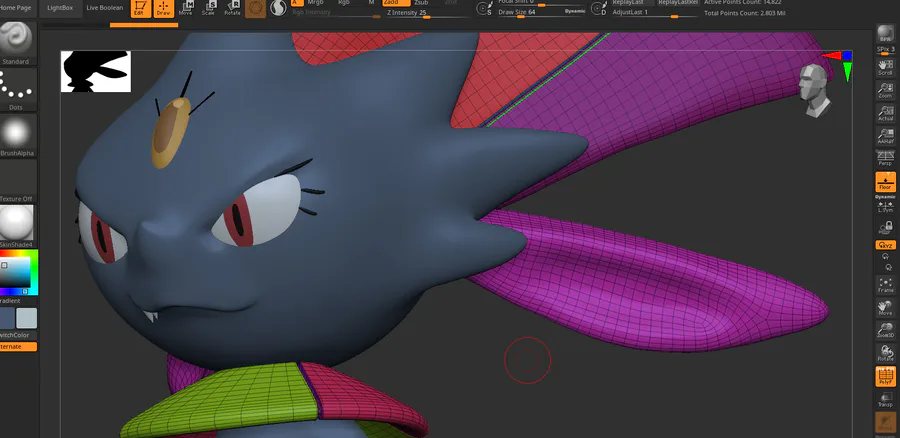The image size is (900, 438).
Task: Toggle the Floor grid
Action: [885, 181]
